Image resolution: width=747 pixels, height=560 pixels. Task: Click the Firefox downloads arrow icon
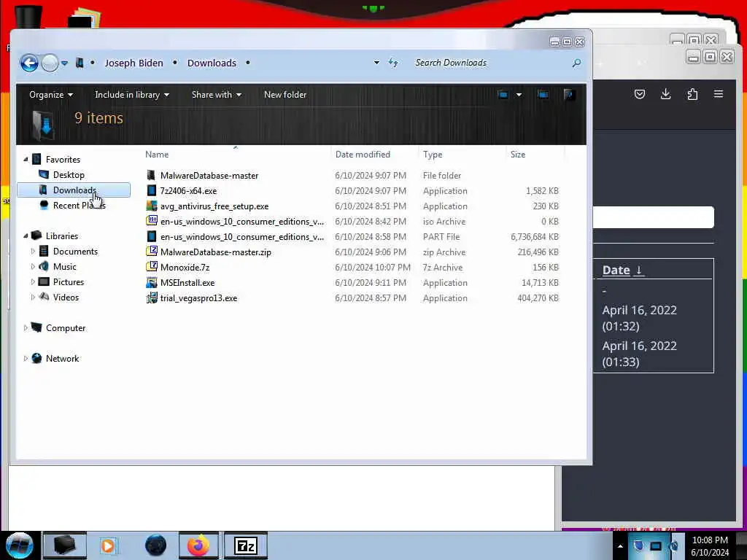(665, 94)
